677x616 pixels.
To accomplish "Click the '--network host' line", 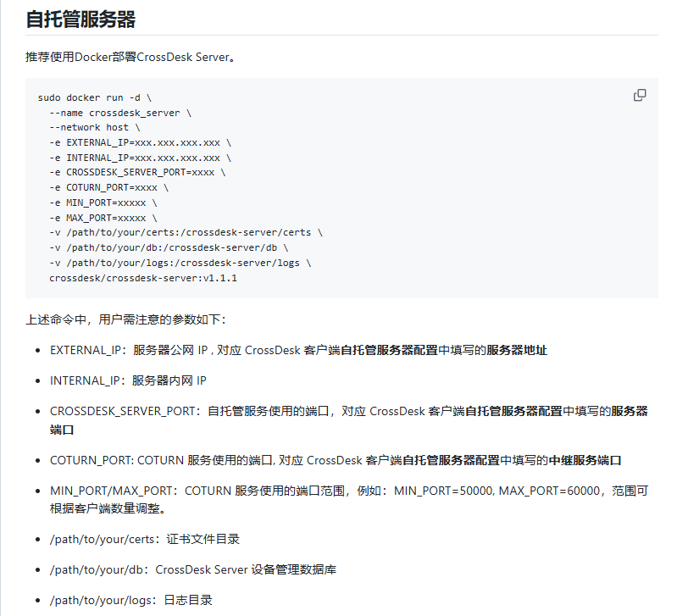I will tap(95, 128).
